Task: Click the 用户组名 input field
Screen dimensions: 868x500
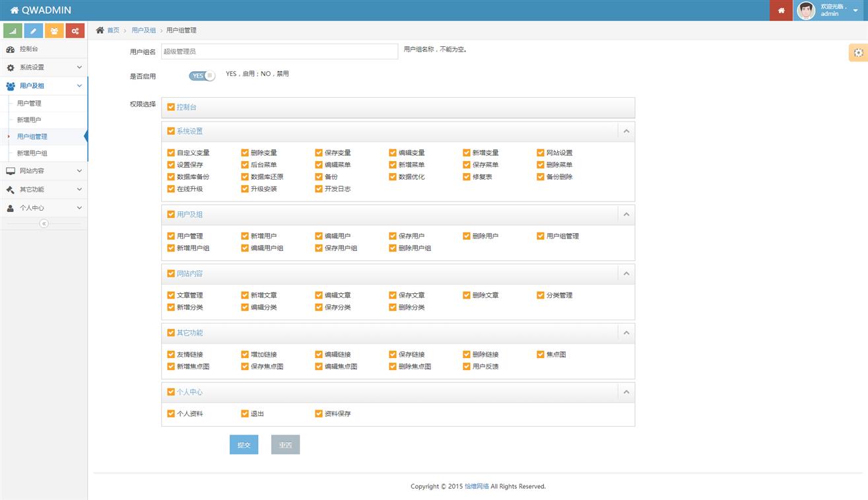Action: pyautogui.click(x=279, y=51)
